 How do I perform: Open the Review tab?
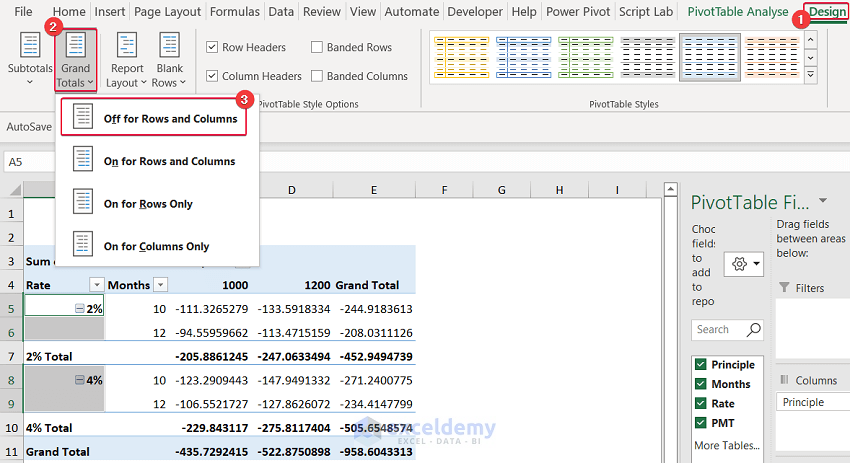point(321,11)
